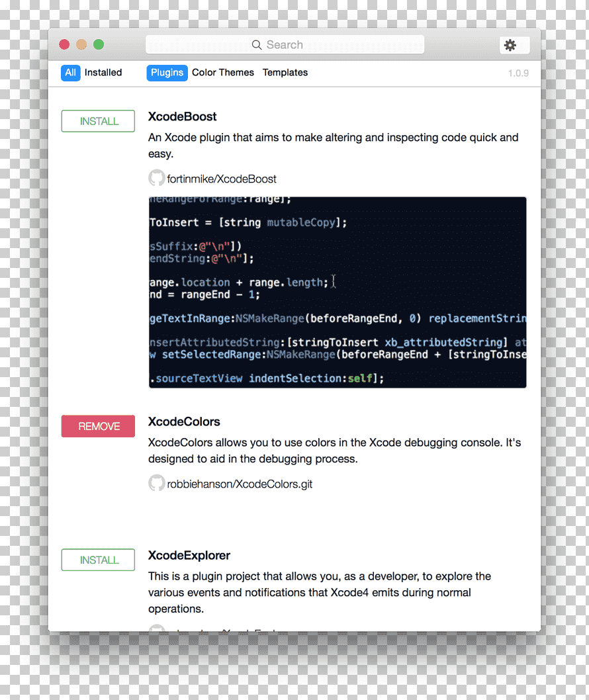Screen dimensions: 589x700
Task: Click the magnifying glass search icon
Action: point(256,45)
